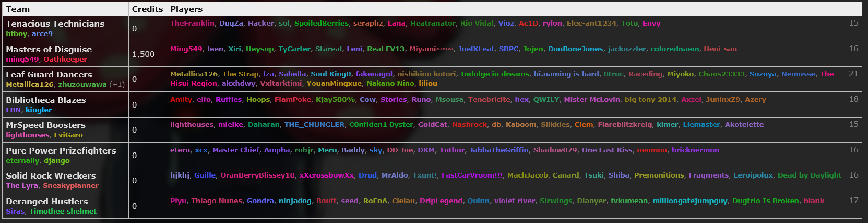Click player name GoldCat
Image resolution: width=868 pixels, height=223 pixels.
tap(433, 124)
